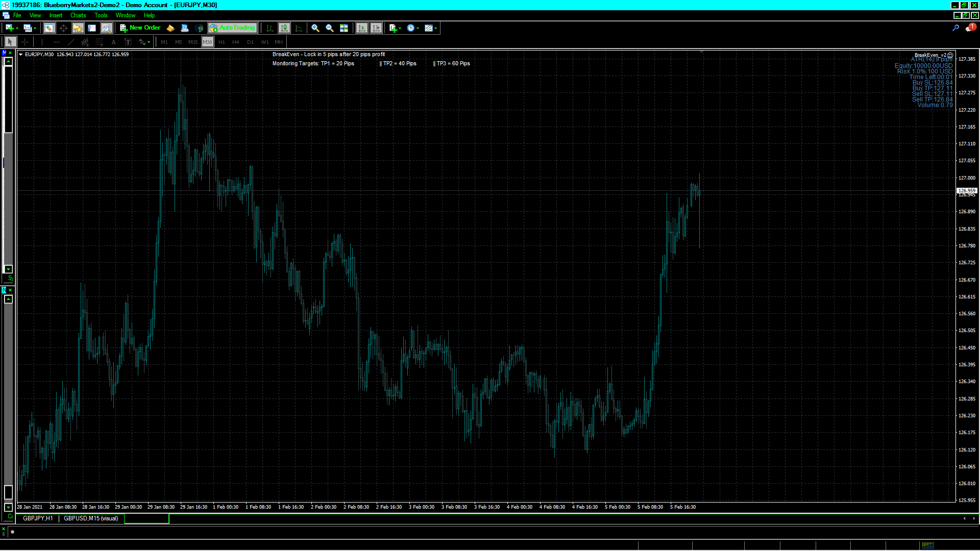Viewport: 980px width, 551px height.
Task: Open the periodicity clock dropdown
Action: click(x=418, y=29)
